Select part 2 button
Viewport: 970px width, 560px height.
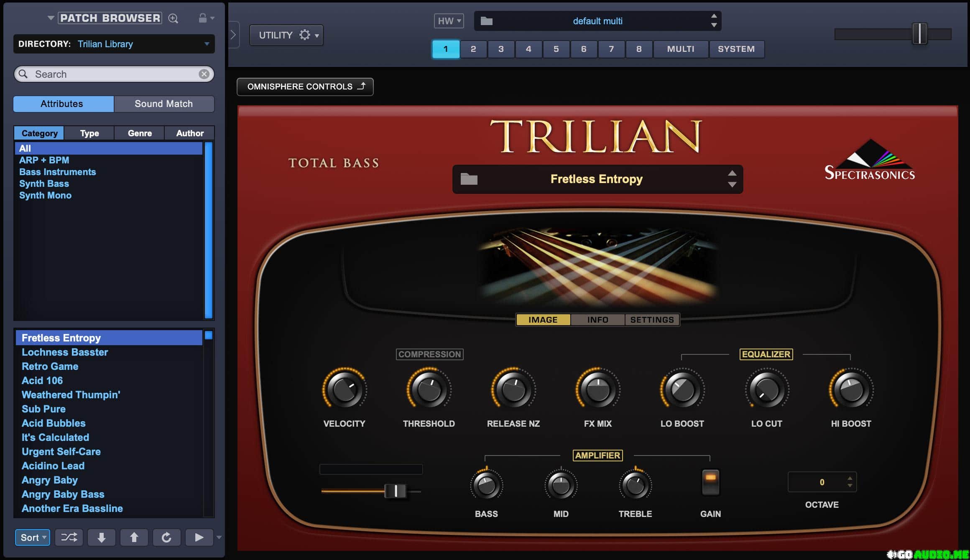(473, 49)
